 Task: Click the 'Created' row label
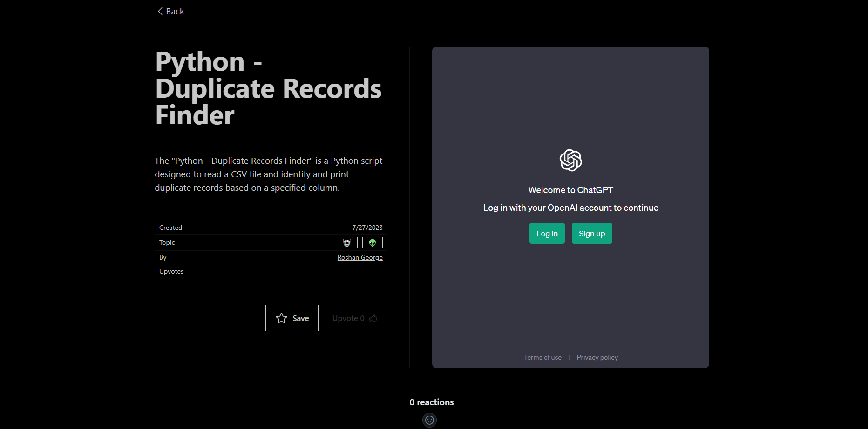(x=170, y=228)
